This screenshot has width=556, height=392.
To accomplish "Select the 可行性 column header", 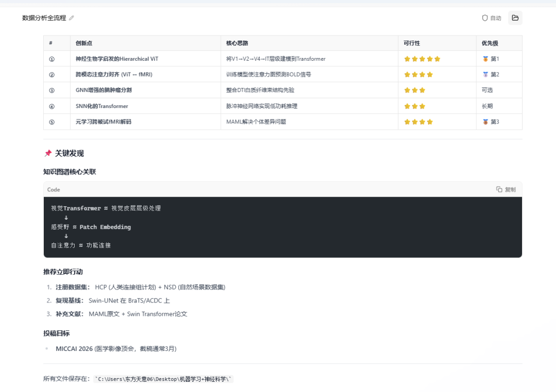I will point(412,43).
